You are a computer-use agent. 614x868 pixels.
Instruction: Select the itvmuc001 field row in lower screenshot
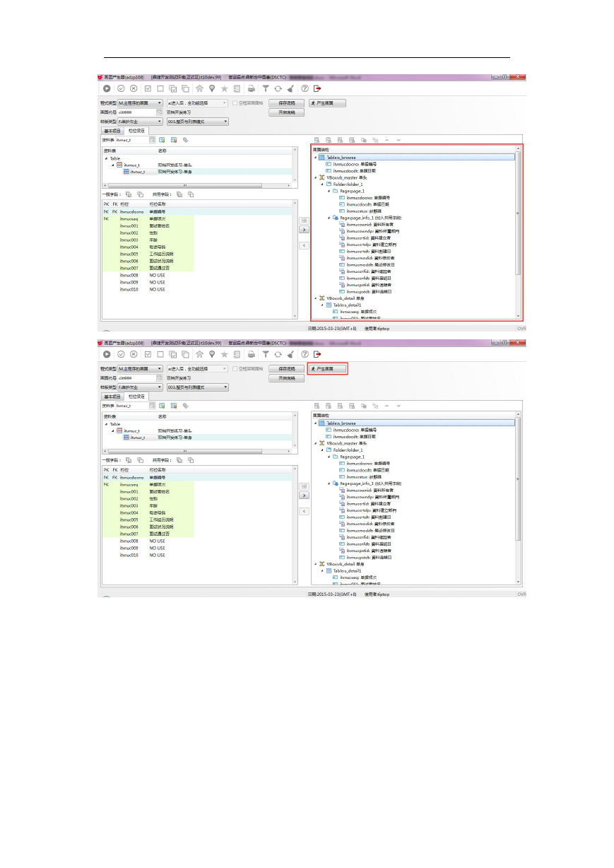click(196, 492)
